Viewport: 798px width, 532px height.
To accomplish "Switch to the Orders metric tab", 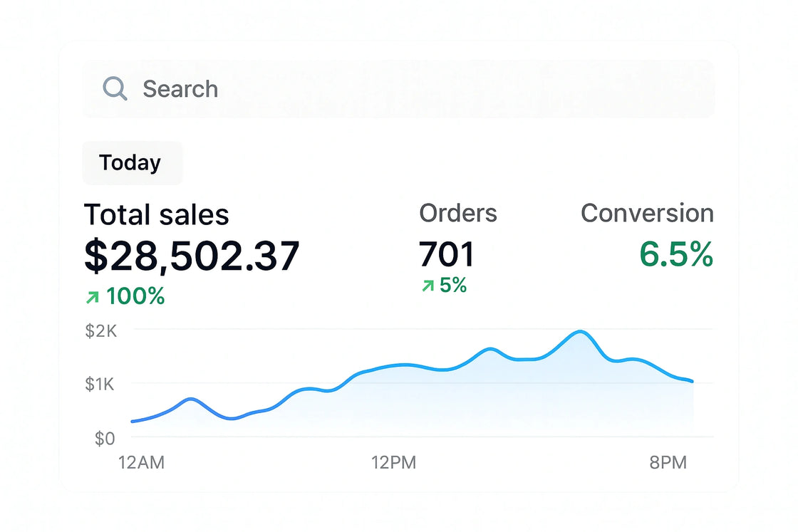I will (458, 212).
